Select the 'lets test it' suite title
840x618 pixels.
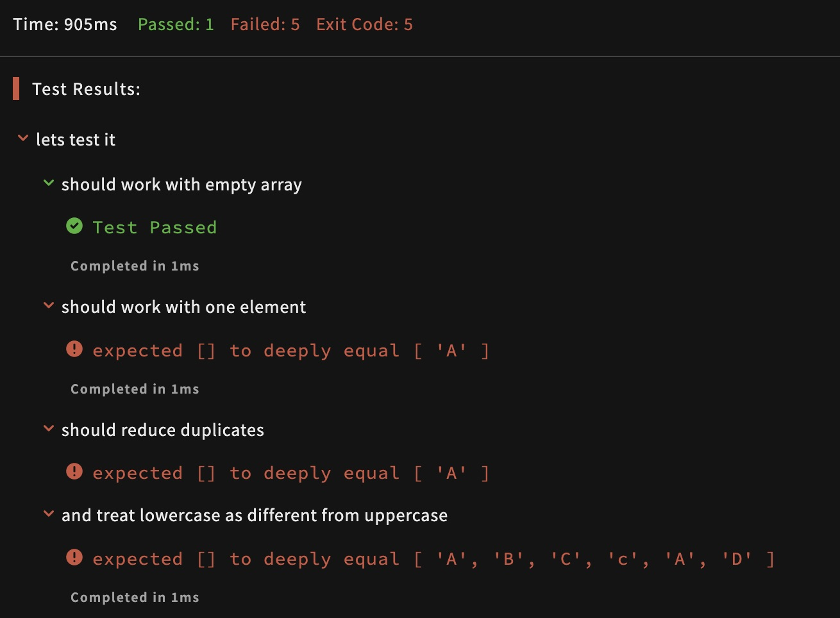[x=76, y=140]
